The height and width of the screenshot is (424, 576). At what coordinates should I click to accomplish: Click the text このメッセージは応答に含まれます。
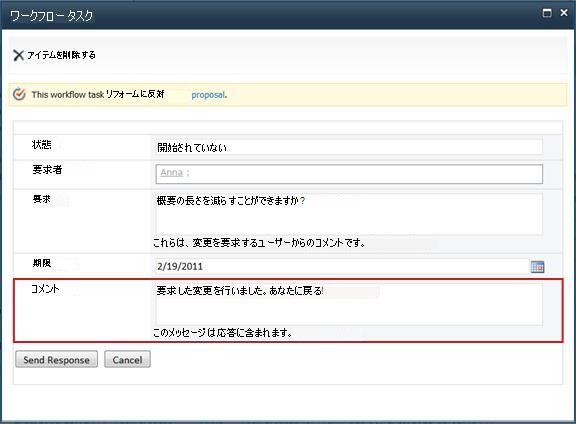click(x=223, y=333)
